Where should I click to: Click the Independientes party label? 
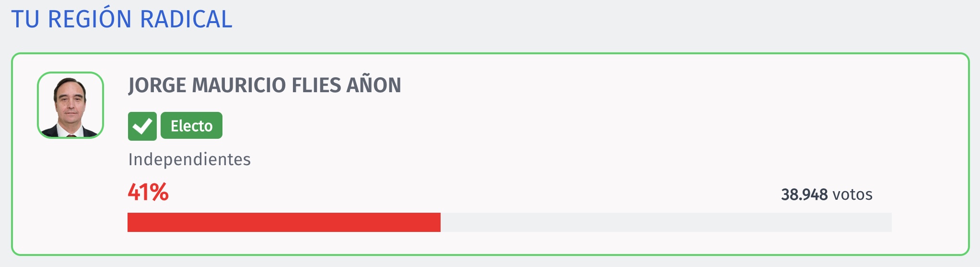pos(189,159)
